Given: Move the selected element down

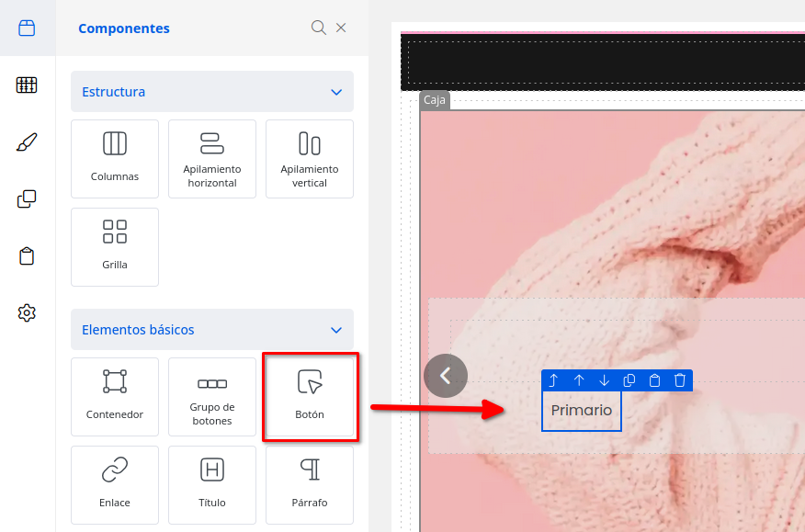Looking at the screenshot, I should click(605, 380).
